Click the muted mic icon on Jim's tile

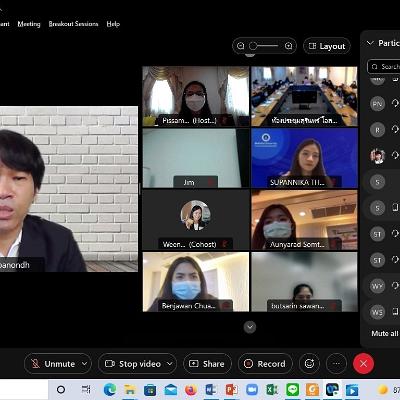point(211,182)
